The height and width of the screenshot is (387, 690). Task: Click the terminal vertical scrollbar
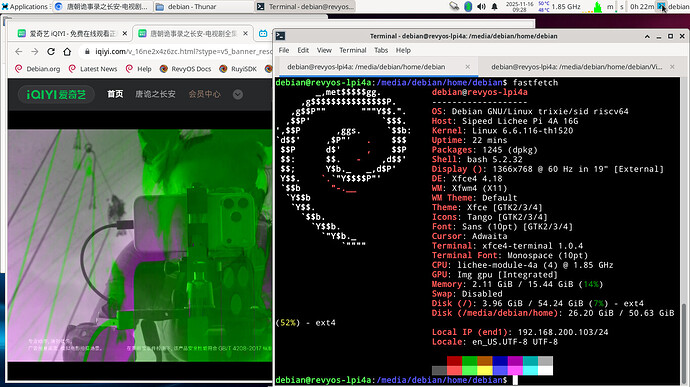(683, 342)
